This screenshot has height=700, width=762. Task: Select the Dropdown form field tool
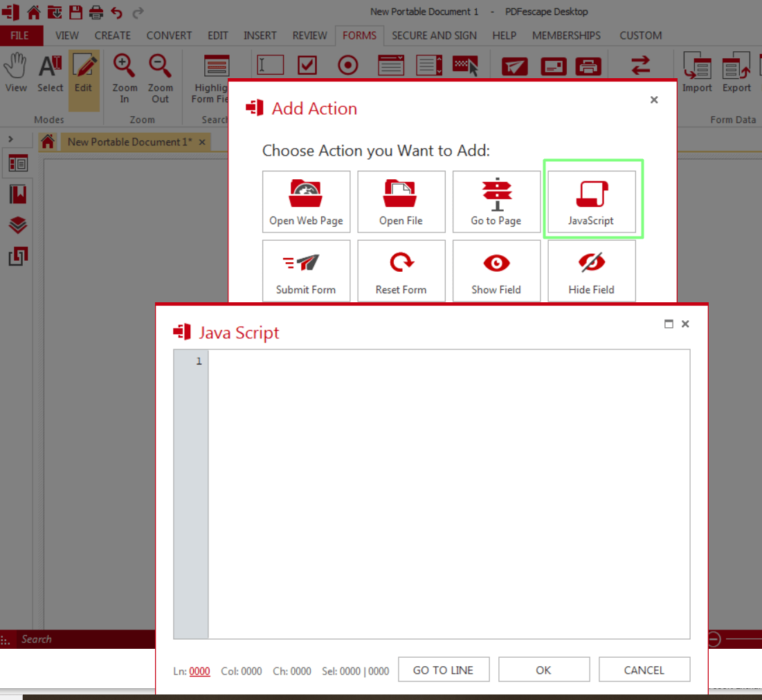click(391, 64)
